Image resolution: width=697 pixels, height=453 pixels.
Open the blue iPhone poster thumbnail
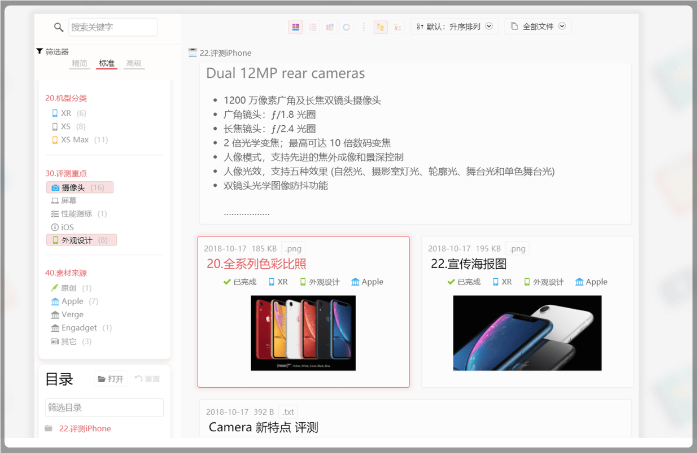coord(527,333)
